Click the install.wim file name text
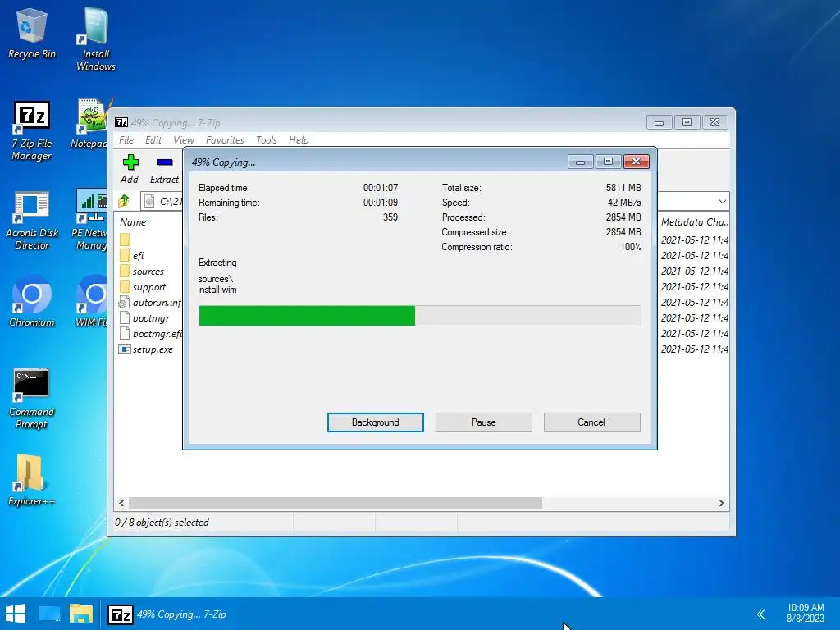Image resolution: width=840 pixels, height=630 pixels. tap(217, 290)
